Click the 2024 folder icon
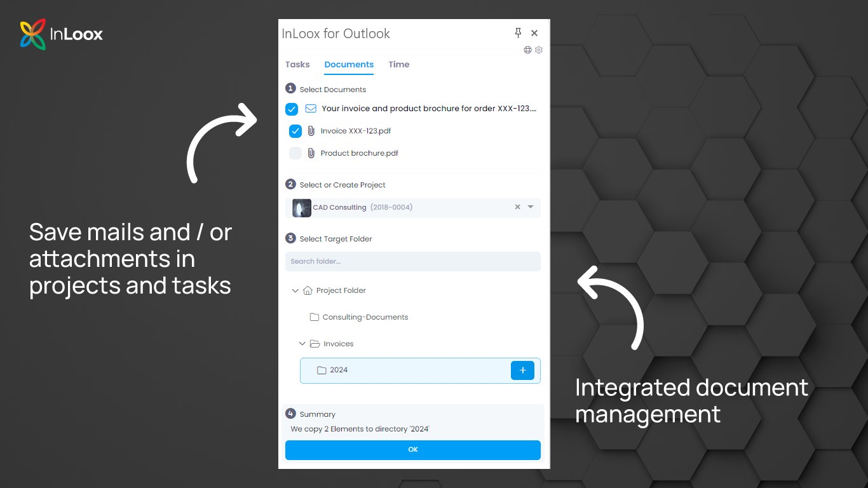 tap(322, 370)
